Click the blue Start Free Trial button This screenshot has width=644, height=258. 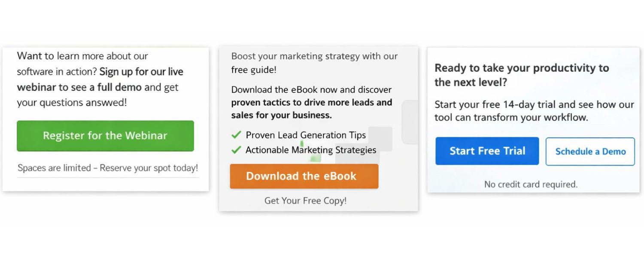coord(487,151)
